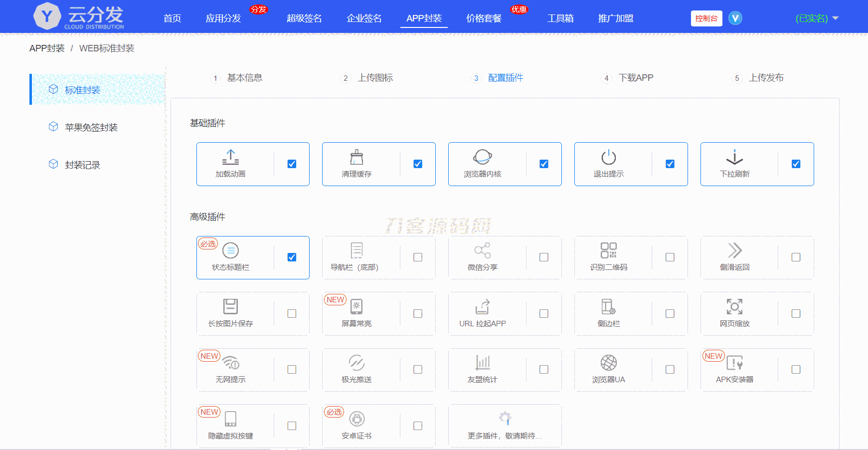This screenshot has width=868, height=450.
Task: Open the 工具箱 link
Action: click(560, 18)
